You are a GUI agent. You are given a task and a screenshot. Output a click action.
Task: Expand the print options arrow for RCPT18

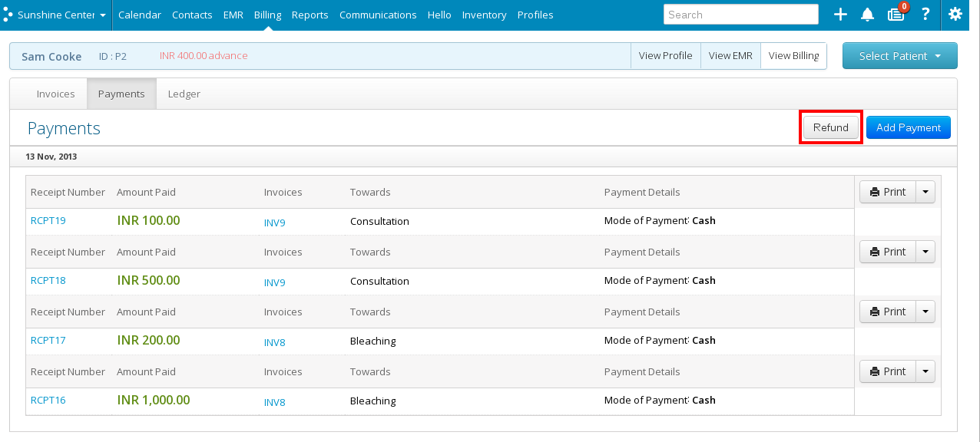click(x=925, y=252)
